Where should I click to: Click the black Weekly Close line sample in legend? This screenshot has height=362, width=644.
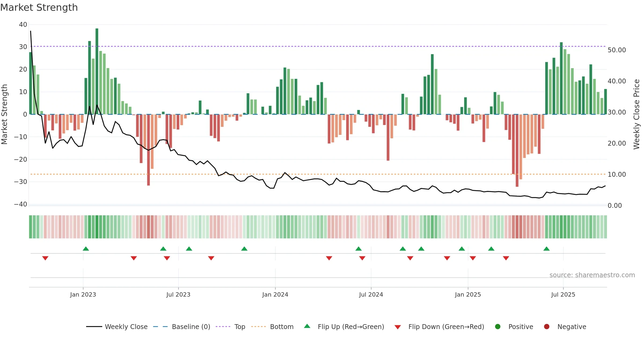(94, 327)
